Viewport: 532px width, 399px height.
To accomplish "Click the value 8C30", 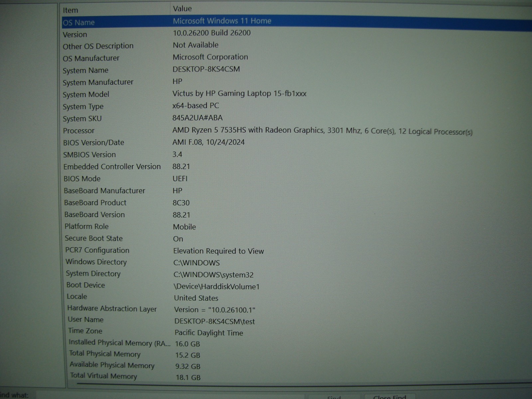I will coord(181,203).
